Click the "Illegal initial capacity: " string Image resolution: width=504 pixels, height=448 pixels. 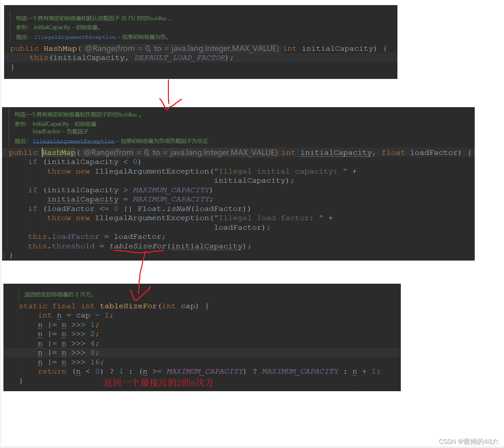[281, 171]
